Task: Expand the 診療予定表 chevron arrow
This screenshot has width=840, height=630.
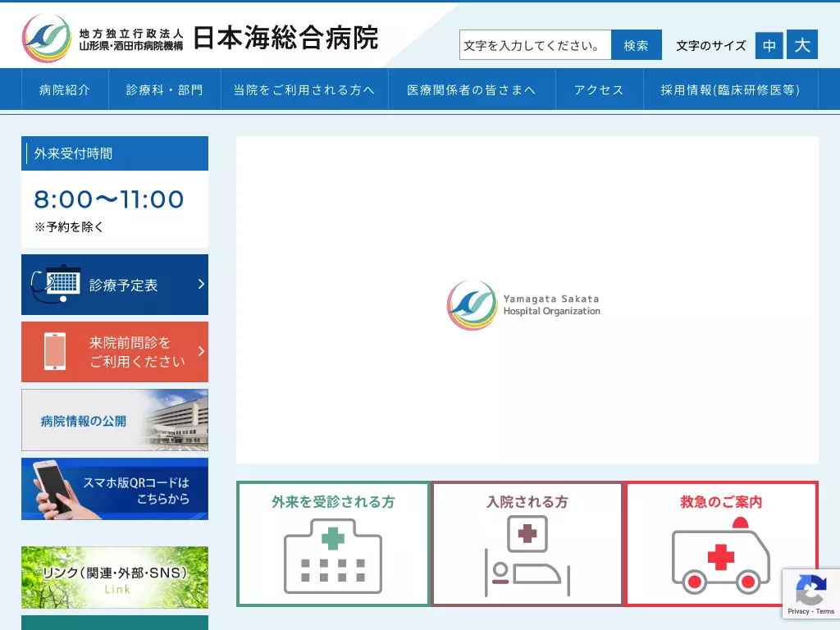Action: 201,284
